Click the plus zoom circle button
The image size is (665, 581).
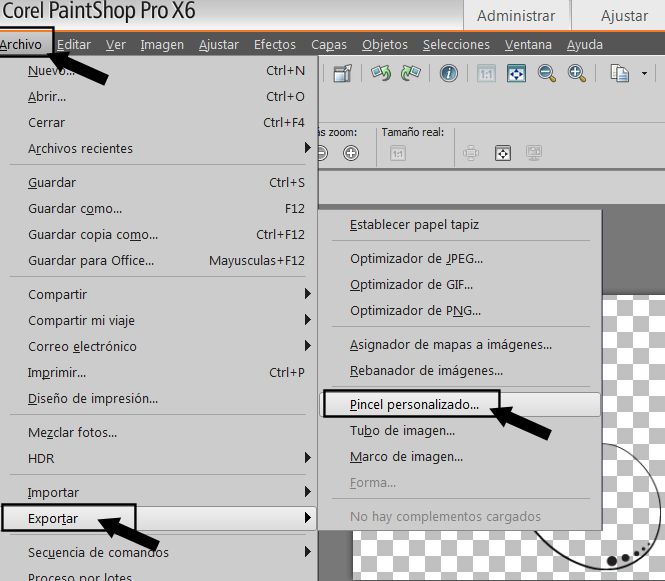coord(351,153)
